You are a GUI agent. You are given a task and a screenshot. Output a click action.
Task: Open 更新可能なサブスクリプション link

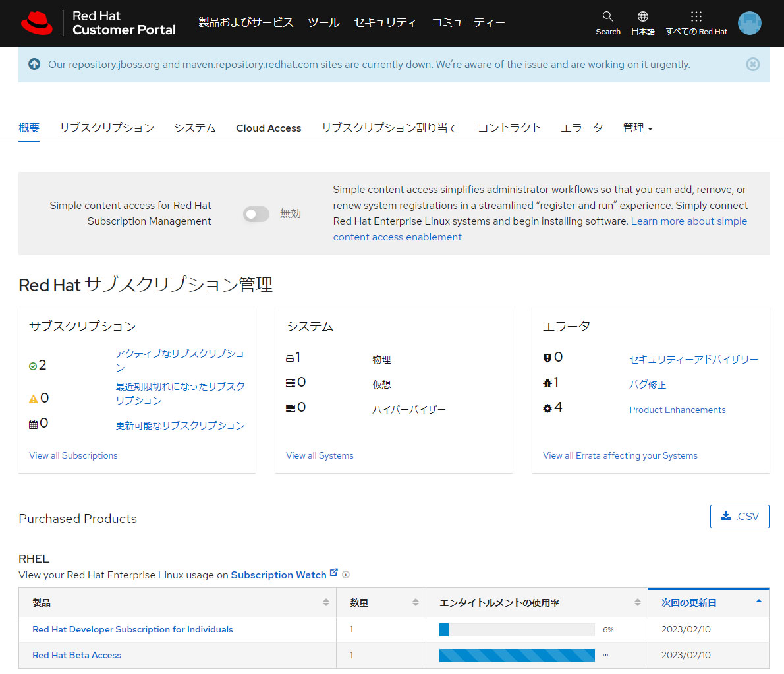180,426
